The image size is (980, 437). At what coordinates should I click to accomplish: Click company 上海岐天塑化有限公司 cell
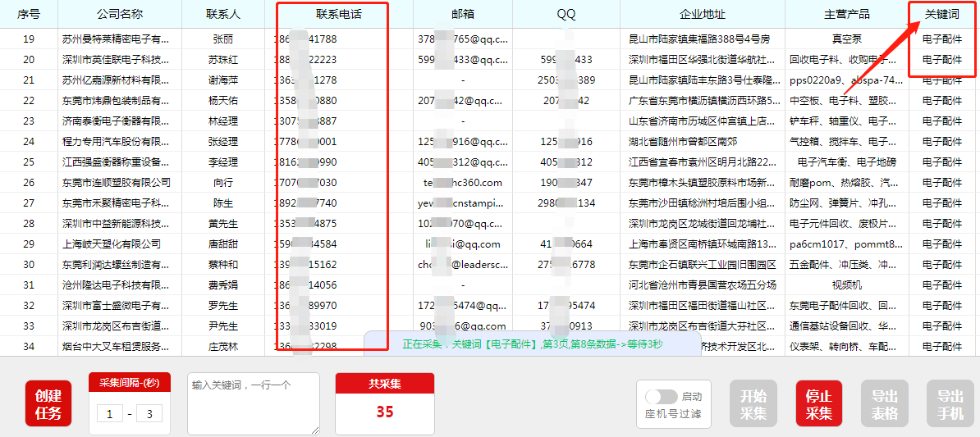pos(112,244)
